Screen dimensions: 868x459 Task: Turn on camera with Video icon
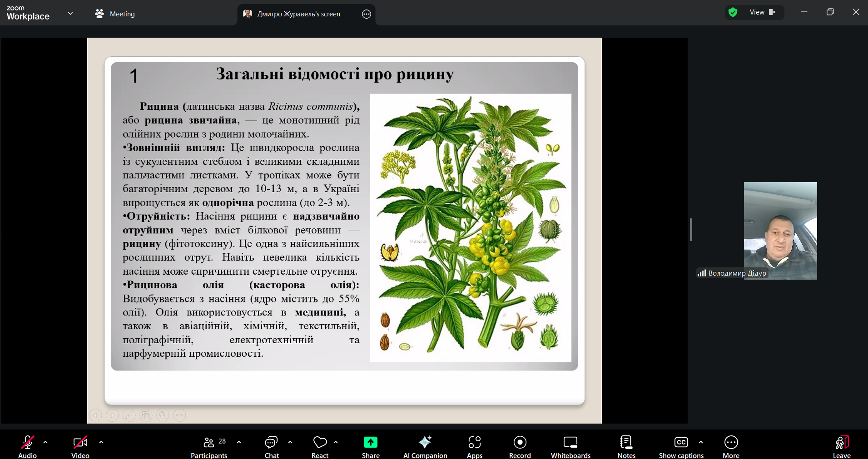[x=80, y=443]
